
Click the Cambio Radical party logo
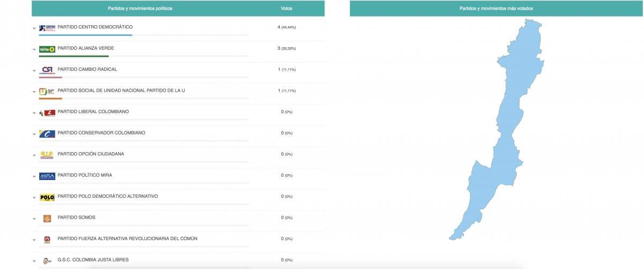47,70
